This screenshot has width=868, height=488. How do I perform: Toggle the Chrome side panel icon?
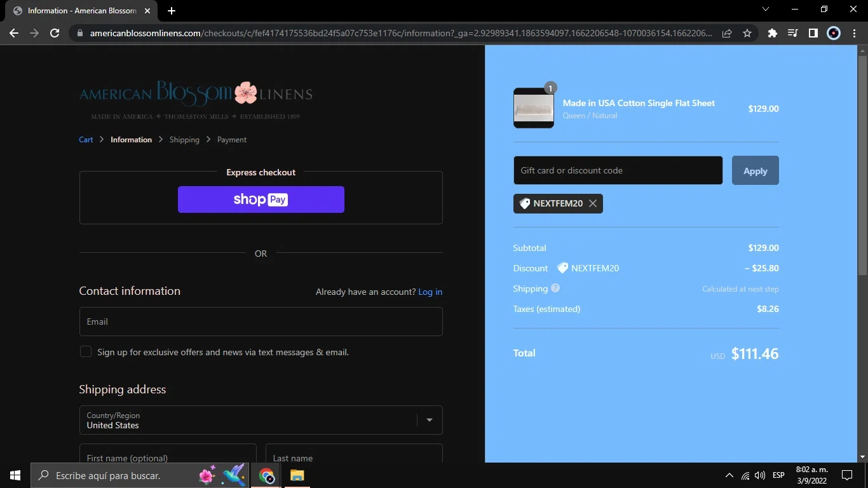813,33
